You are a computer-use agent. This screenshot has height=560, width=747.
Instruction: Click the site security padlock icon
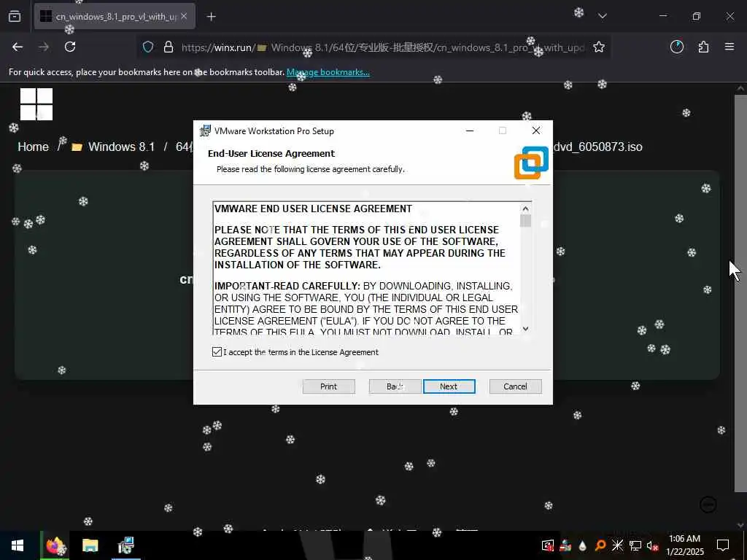click(x=169, y=47)
